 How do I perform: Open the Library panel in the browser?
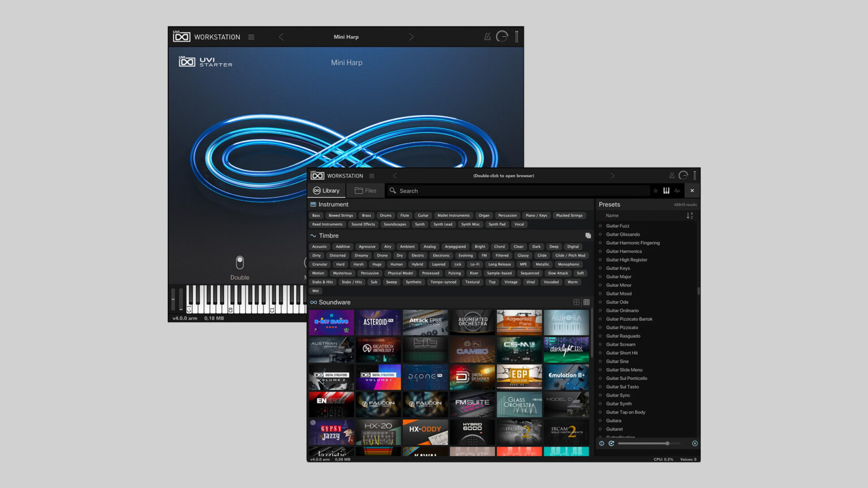(x=327, y=190)
